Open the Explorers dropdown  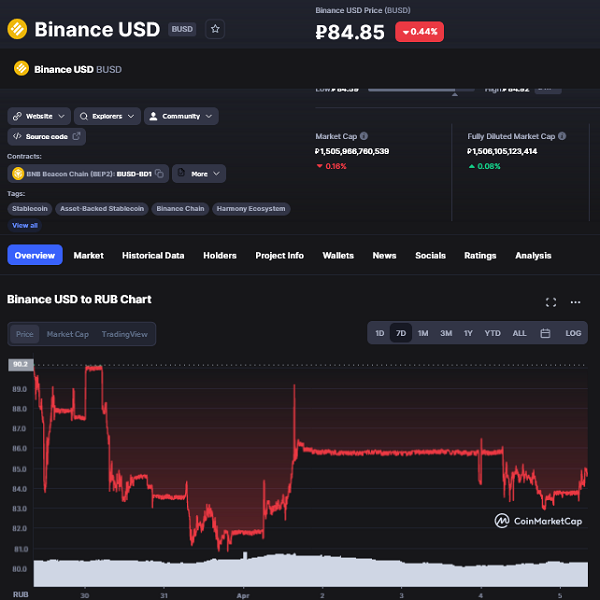click(x=108, y=116)
